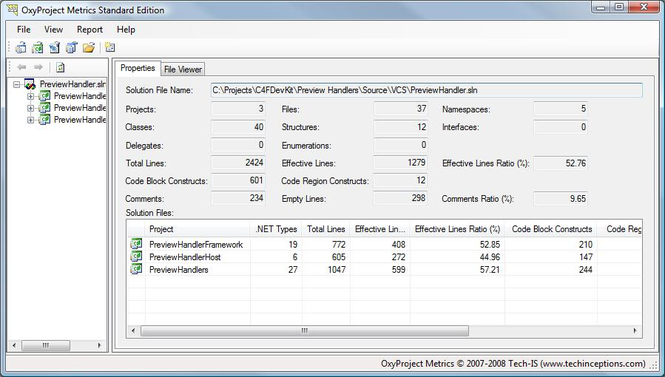The width and height of the screenshot is (665, 377).
Task: Sort by the Project column header
Action: [198, 229]
